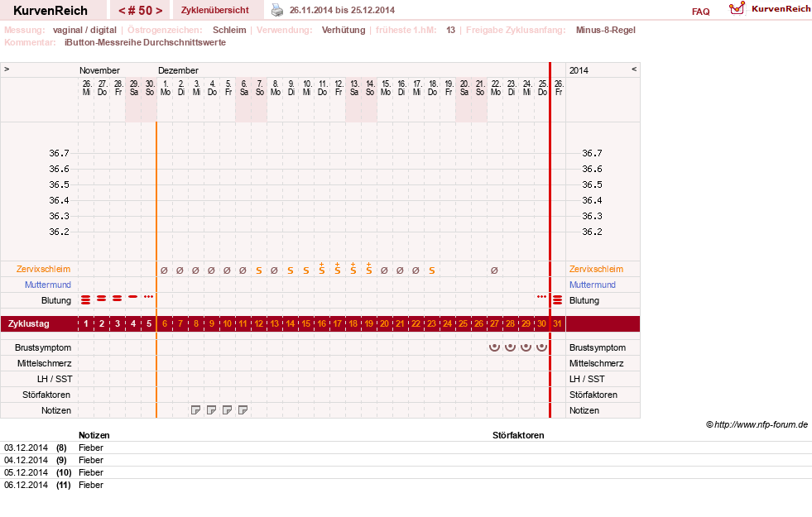The height and width of the screenshot is (517, 812).
Task: Select cycle day 31 in the Zyklustag bar
Action: click(x=557, y=324)
